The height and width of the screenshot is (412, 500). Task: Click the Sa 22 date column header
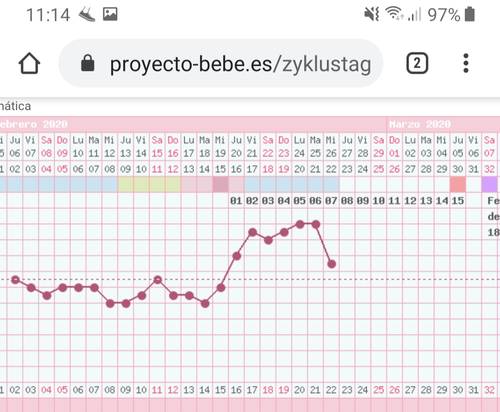(268, 147)
